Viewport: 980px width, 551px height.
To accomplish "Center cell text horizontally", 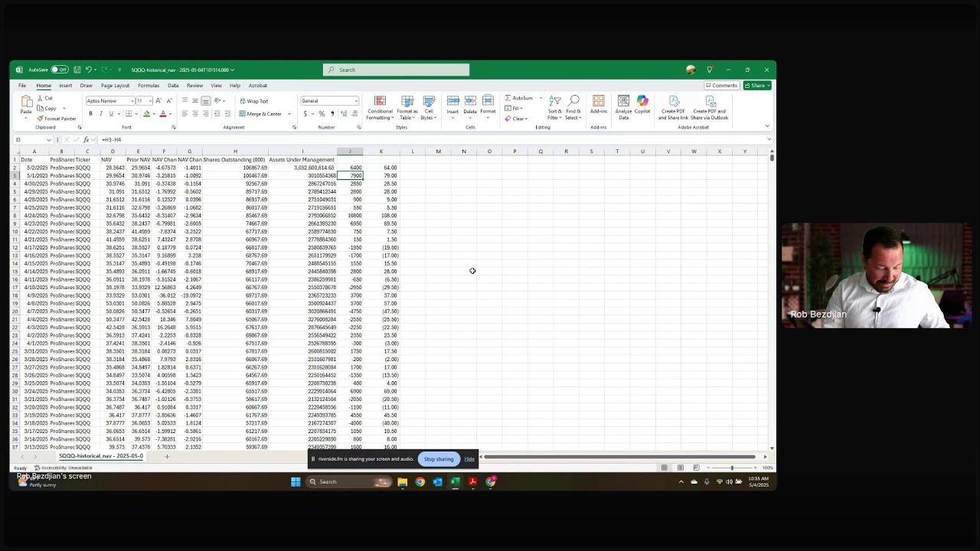I will point(195,114).
